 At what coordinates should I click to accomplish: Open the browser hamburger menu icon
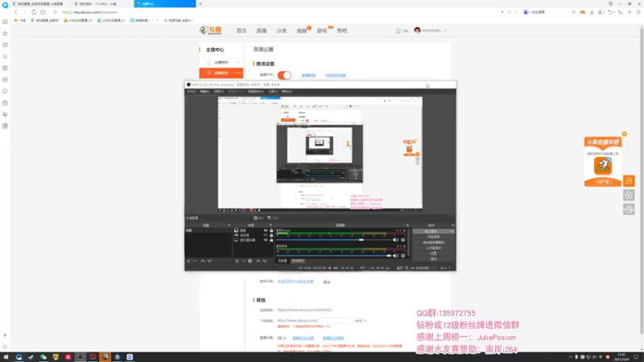(x=638, y=12)
